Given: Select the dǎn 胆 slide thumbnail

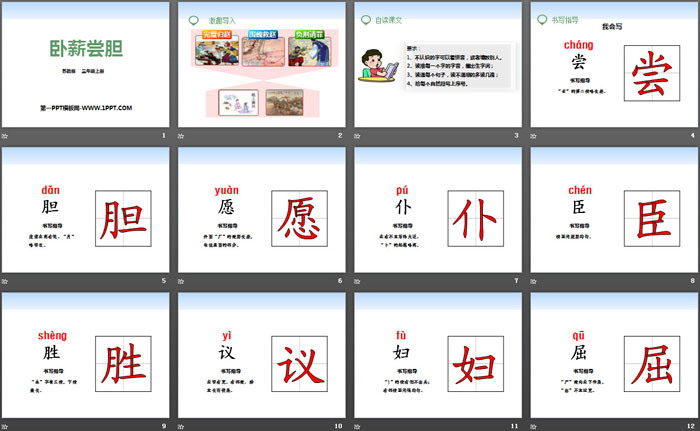Looking at the screenshot, I should click(x=85, y=210).
